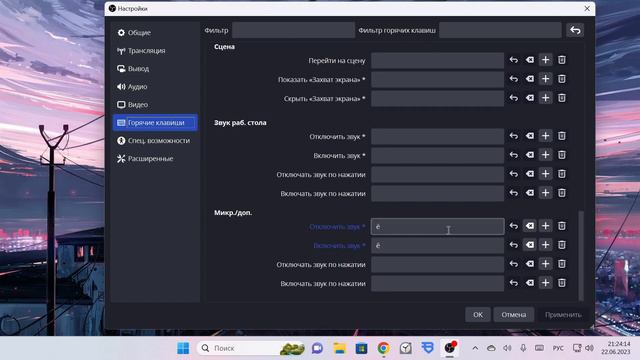Open Microsoft Store from the taskbar

[361, 348]
